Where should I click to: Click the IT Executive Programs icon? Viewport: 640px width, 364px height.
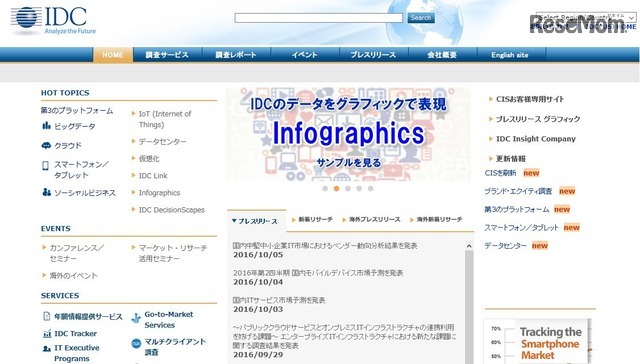(x=47, y=348)
